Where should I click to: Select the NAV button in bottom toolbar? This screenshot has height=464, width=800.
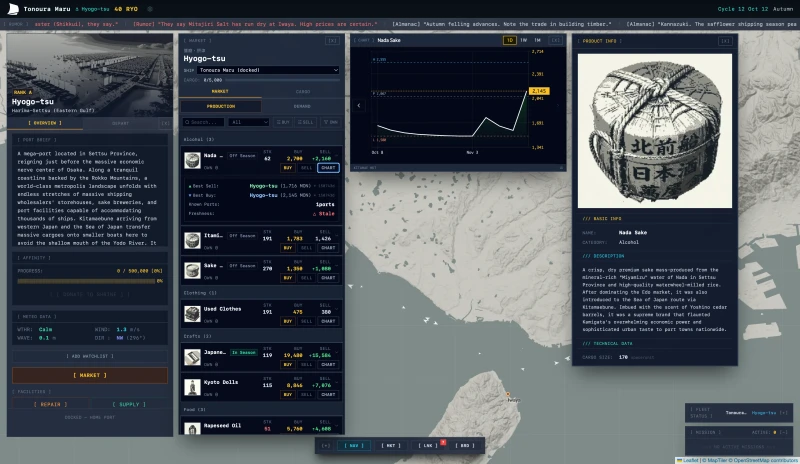pyautogui.click(x=354, y=446)
